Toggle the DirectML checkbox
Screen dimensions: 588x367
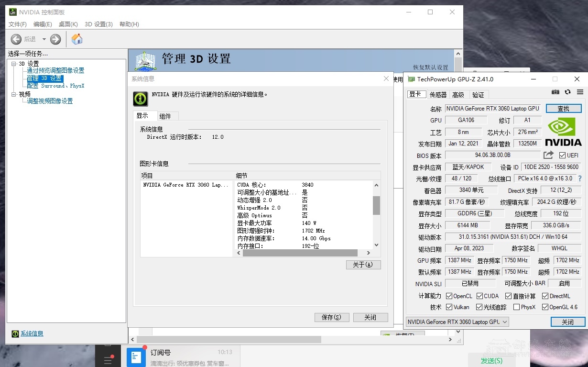tap(545, 296)
